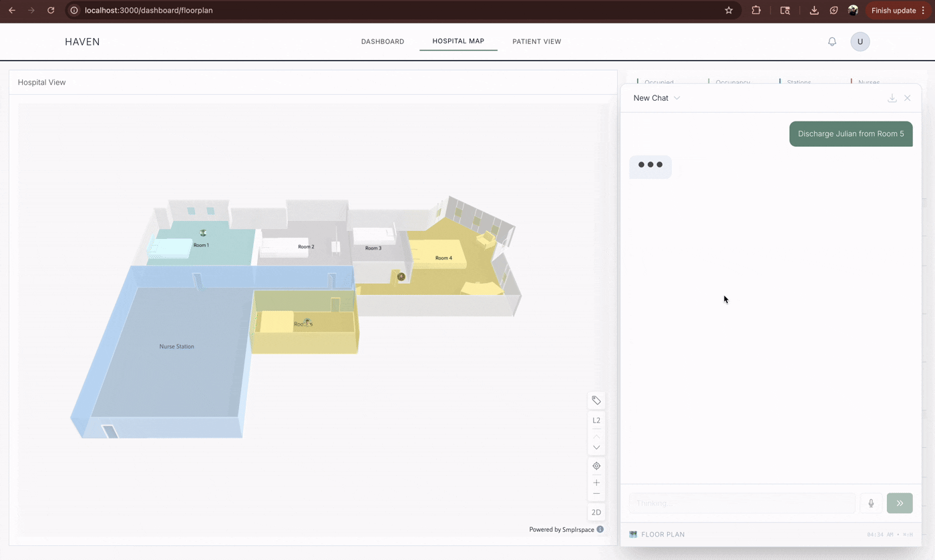Zoom out of the floor plan
Viewport: 935px width, 560px height.
(x=596, y=495)
